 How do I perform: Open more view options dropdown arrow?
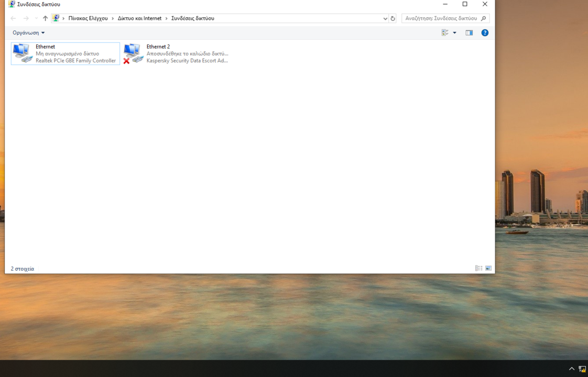point(454,32)
